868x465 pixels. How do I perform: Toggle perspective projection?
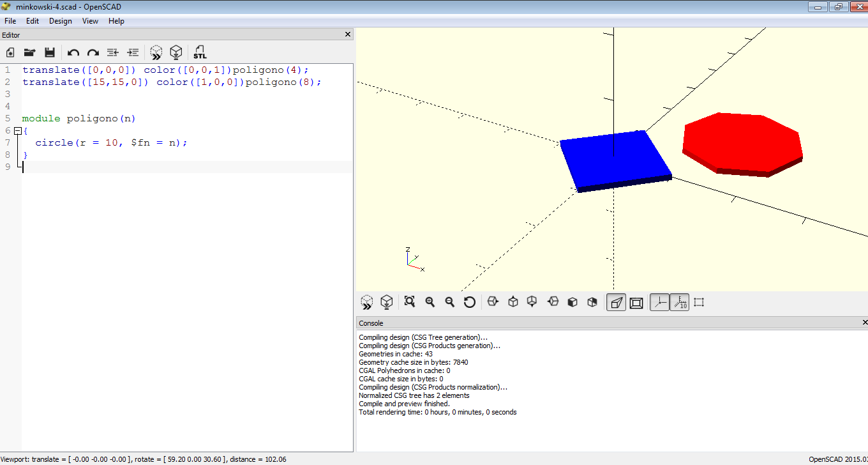[616, 303]
